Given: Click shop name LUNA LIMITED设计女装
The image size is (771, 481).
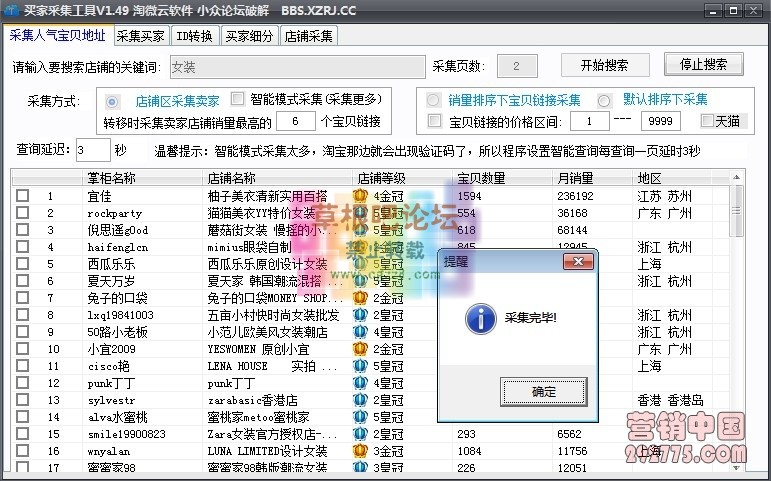Looking at the screenshot, I should (267, 451).
